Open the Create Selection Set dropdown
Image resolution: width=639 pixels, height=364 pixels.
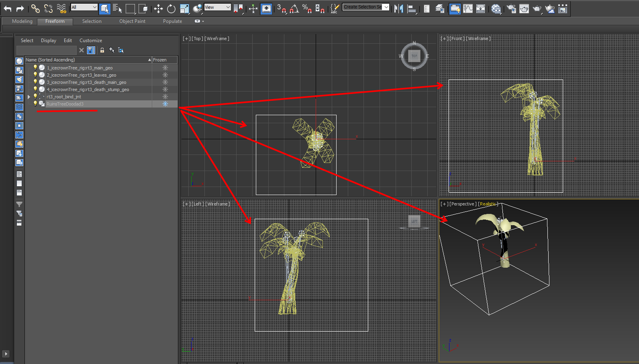coord(386,7)
